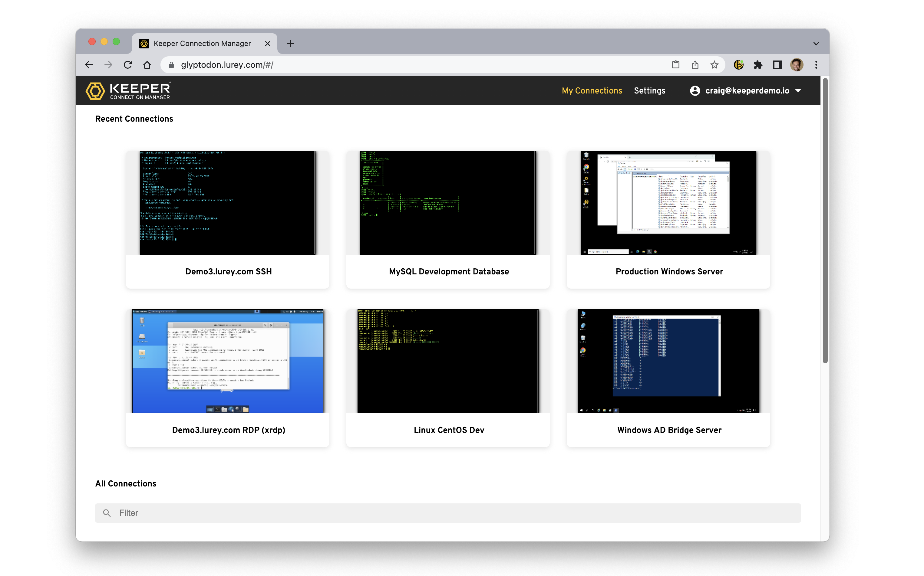Click the browser back arrow
This screenshot has height=576, width=924.
(89, 65)
